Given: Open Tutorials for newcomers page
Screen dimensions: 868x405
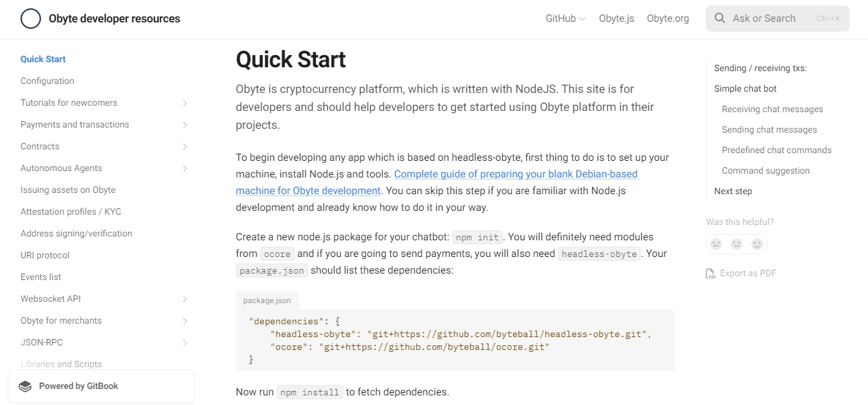Looking at the screenshot, I should point(69,103).
